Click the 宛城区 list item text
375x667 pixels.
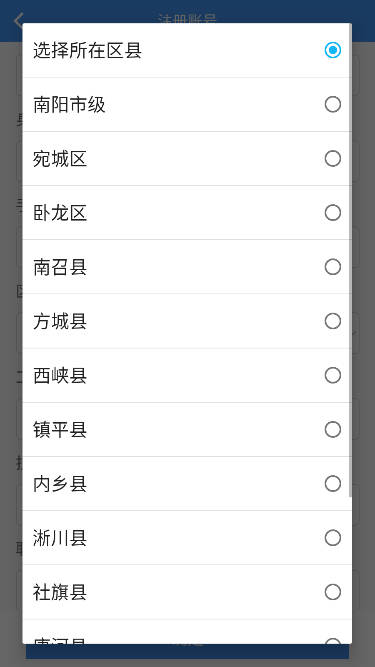point(60,159)
